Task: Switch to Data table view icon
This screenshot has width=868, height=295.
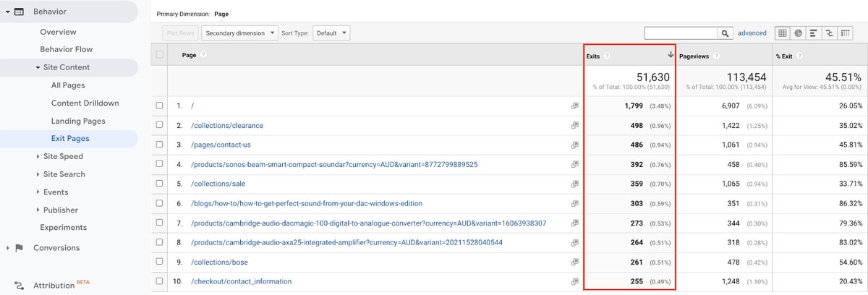Action: (782, 33)
